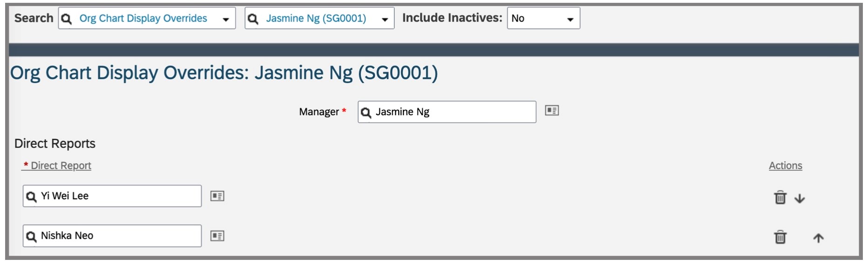Viewport: 868px width, 265px height.
Task: Click magnifier icon in Yi Wei Lee field
Action: pos(31,197)
